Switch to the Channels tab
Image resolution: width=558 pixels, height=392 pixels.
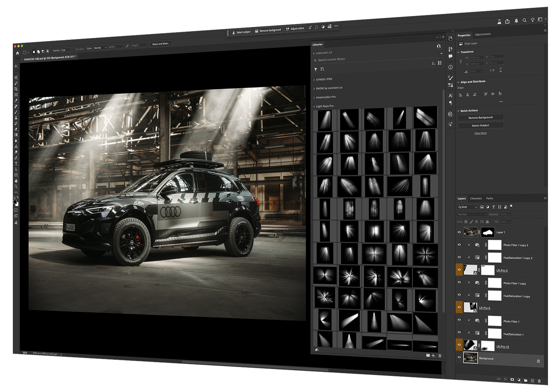(x=476, y=198)
